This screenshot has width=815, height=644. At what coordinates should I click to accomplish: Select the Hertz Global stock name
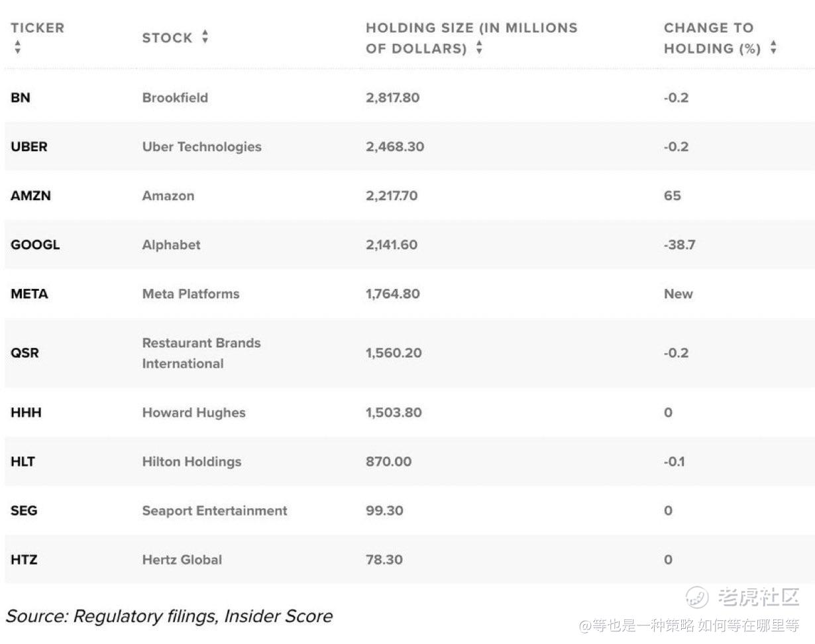click(182, 559)
